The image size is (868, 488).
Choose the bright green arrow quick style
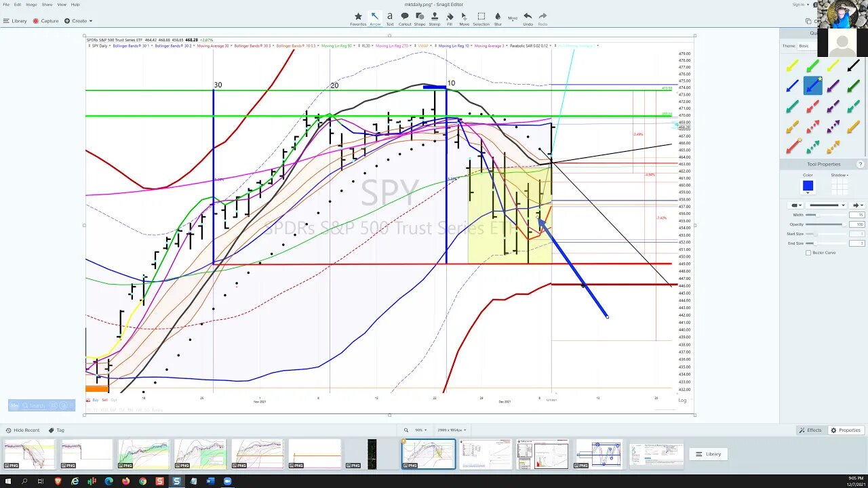812,66
